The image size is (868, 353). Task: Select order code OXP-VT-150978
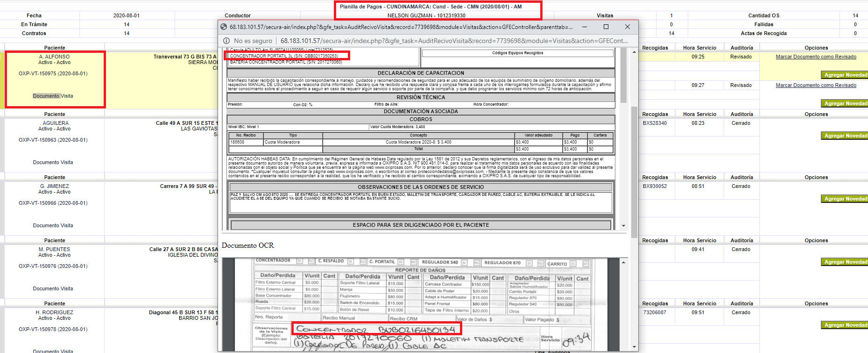(53, 329)
